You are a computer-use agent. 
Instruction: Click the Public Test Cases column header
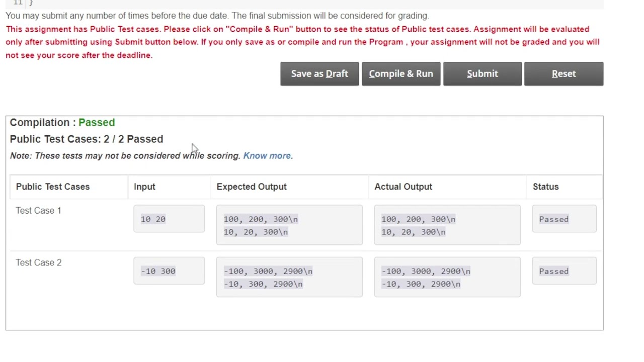coord(53,187)
